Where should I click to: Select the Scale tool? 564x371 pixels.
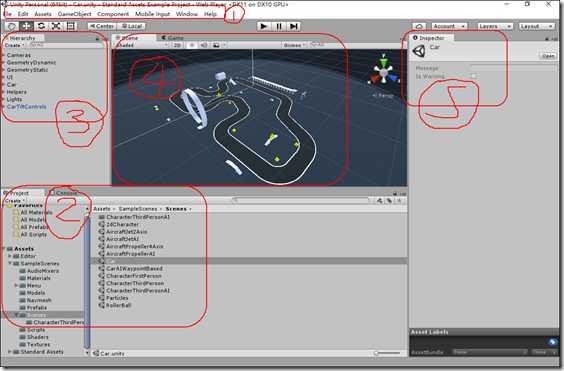pos(56,26)
